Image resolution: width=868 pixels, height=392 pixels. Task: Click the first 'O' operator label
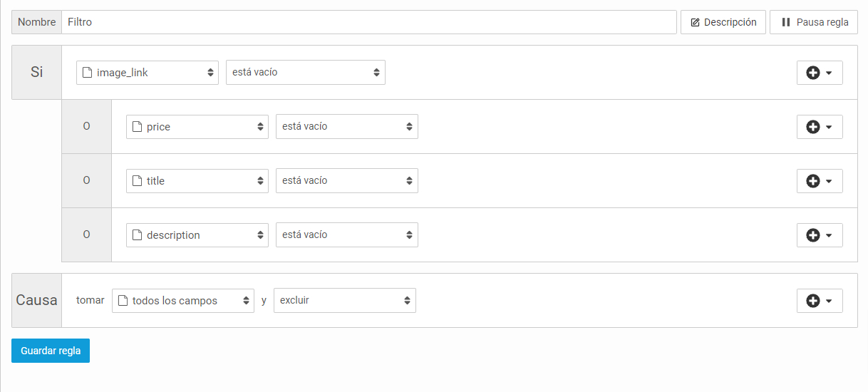86,127
